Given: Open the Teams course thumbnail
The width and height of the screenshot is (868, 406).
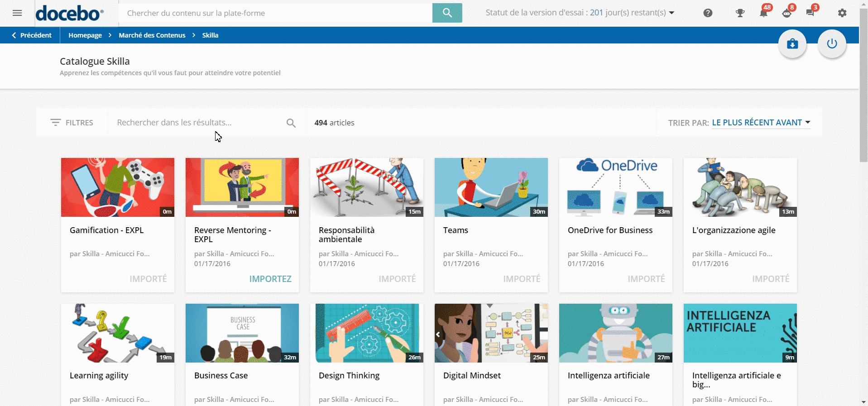Looking at the screenshot, I should click(x=491, y=187).
